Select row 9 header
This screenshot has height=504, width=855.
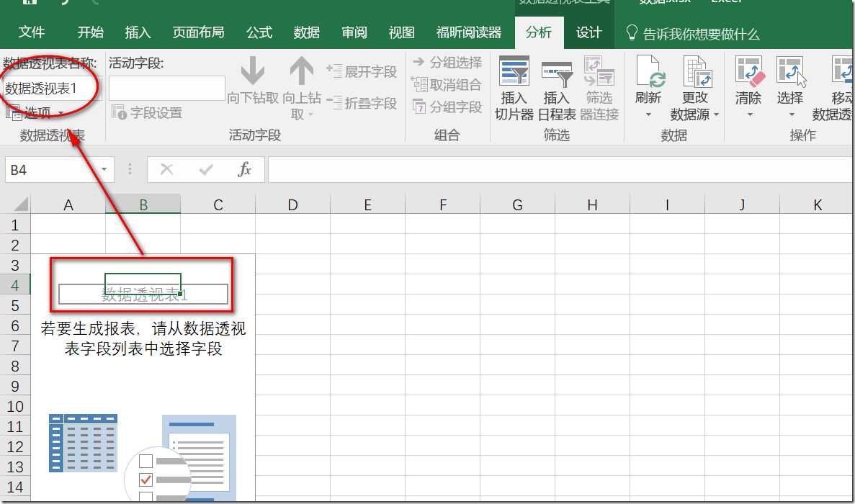click(15, 387)
